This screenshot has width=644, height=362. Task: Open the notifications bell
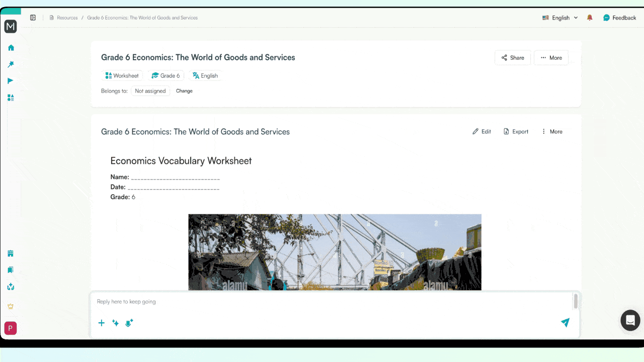pos(590,18)
